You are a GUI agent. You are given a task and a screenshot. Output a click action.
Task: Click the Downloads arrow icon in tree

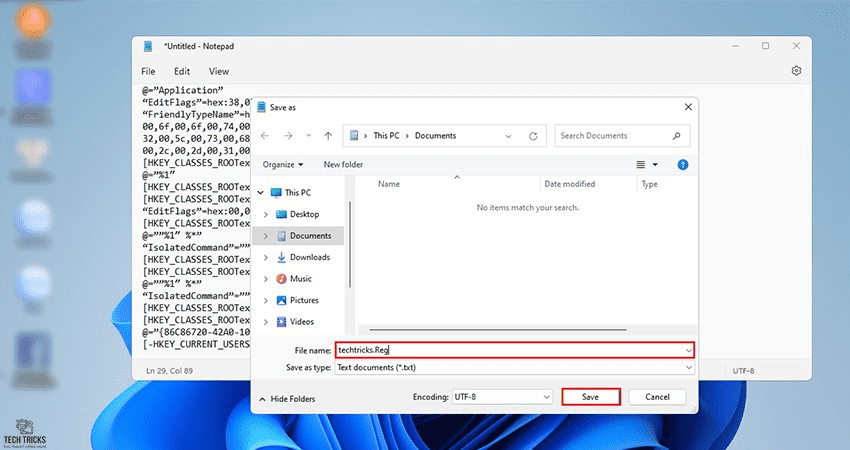[x=281, y=257]
